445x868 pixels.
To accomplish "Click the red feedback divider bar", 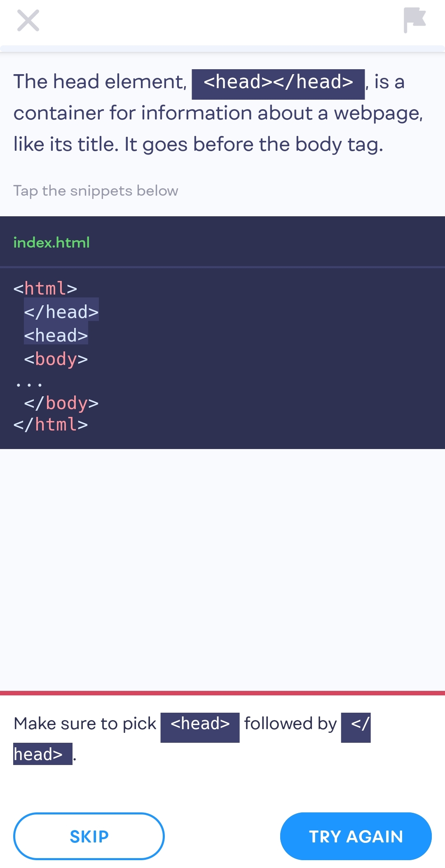I will [222, 693].
